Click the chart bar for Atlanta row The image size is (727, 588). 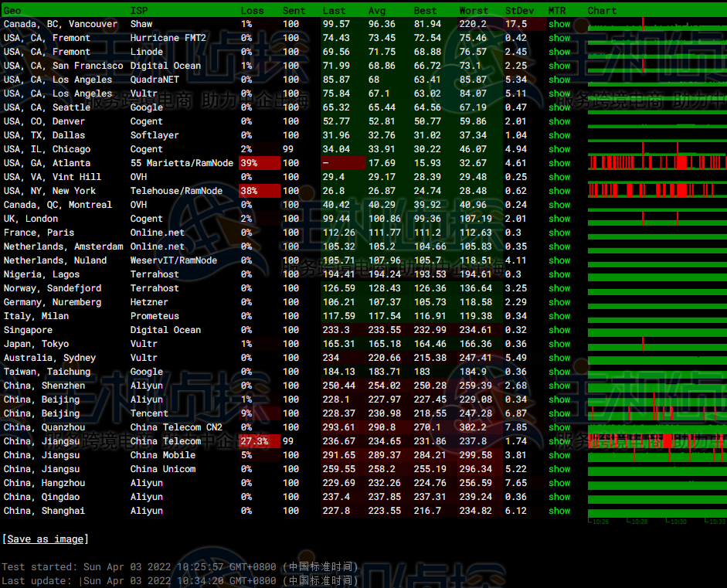[x=656, y=162]
